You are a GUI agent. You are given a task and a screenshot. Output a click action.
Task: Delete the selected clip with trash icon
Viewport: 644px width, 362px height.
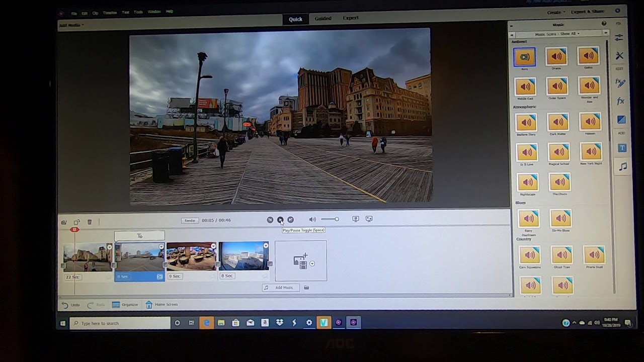tap(90, 222)
